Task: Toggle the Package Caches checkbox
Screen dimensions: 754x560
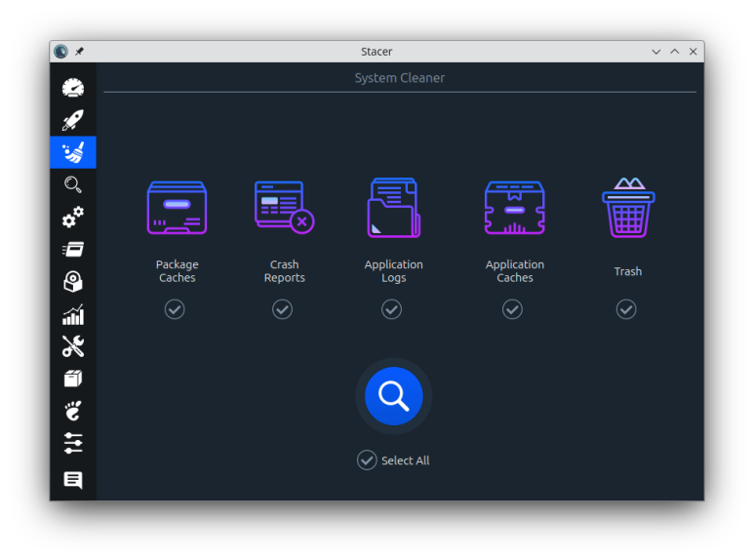Action: [x=175, y=309]
